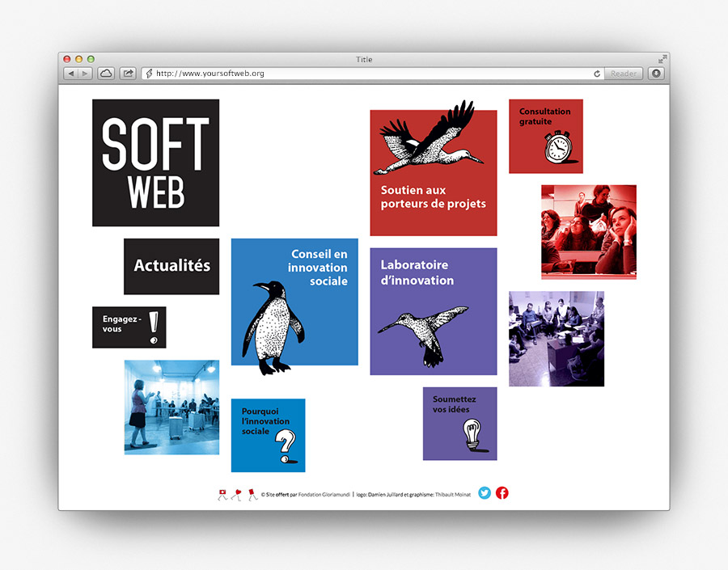Click the forward navigation arrow
The image size is (728, 570).
[x=84, y=74]
